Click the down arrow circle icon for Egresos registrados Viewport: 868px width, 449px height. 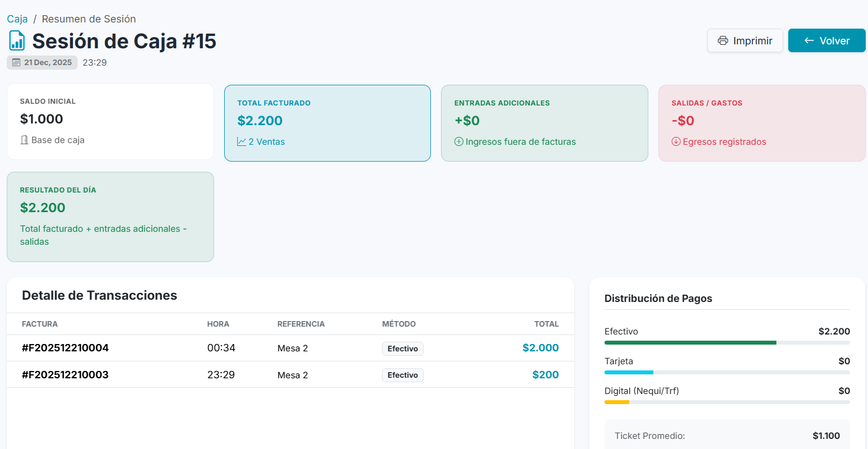tap(676, 142)
